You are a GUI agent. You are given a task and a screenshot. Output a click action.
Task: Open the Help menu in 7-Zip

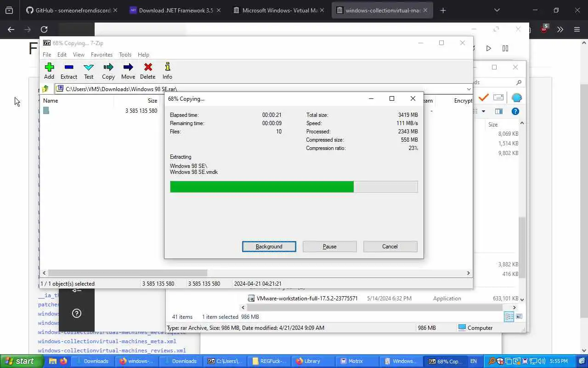click(x=143, y=54)
